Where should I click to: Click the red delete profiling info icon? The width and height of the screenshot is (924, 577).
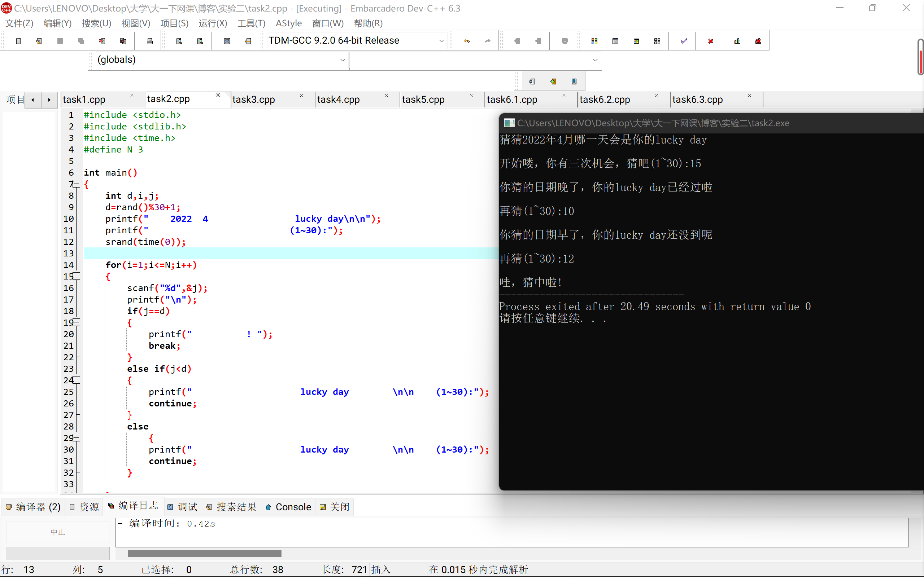(758, 41)
